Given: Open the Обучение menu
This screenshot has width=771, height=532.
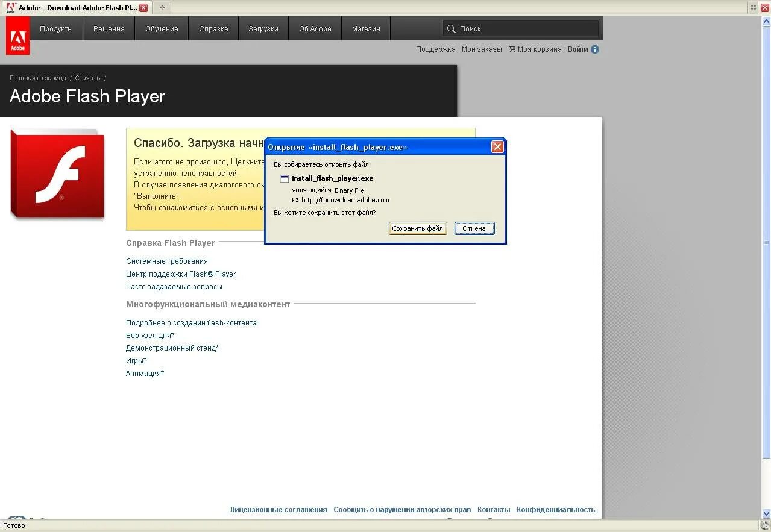Looking at the screenshot, I should pos(162,28).
